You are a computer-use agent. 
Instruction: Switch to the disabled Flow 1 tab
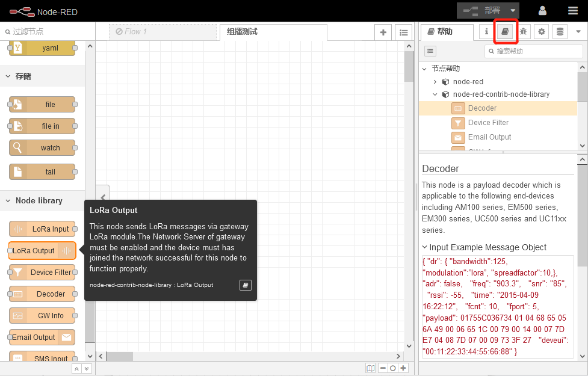click(x=162, y=32)
